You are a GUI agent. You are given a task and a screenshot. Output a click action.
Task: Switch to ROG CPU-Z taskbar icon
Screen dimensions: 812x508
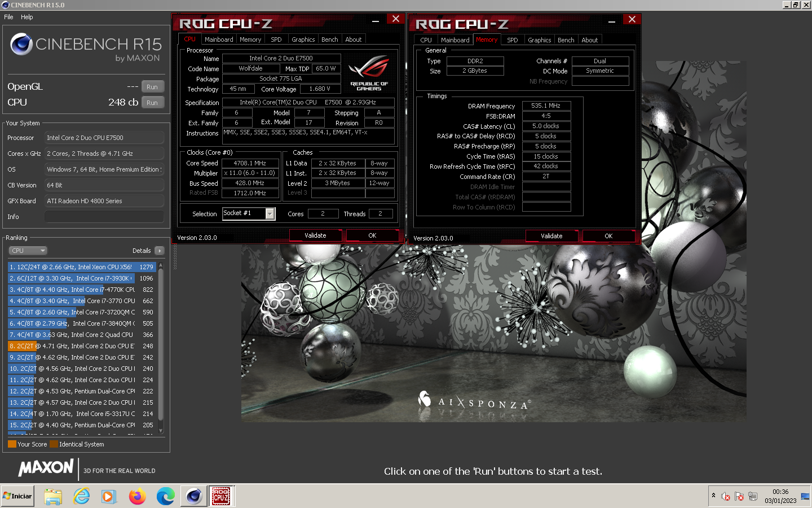pos(220,497)
